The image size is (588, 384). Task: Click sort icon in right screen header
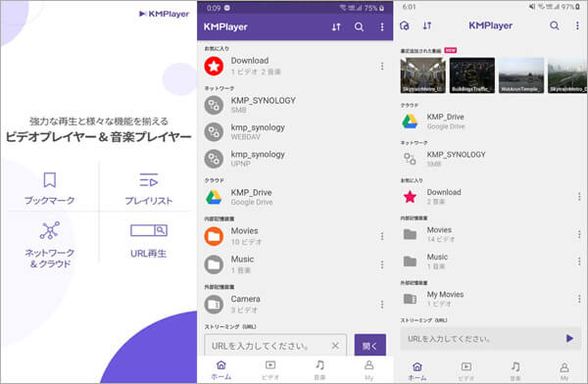[x=427, y=25]
